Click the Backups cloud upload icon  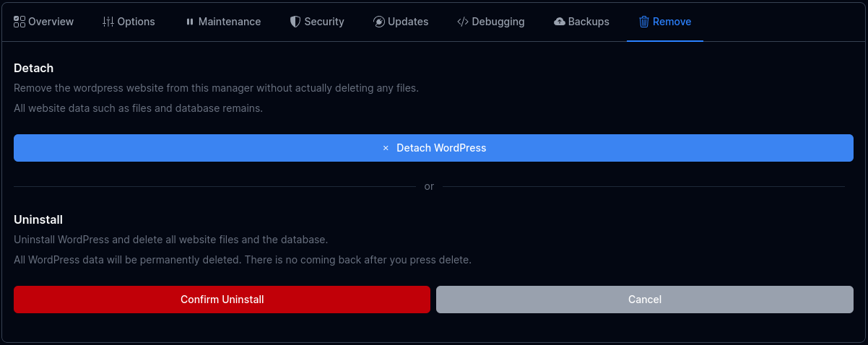[x=560, y=22]
